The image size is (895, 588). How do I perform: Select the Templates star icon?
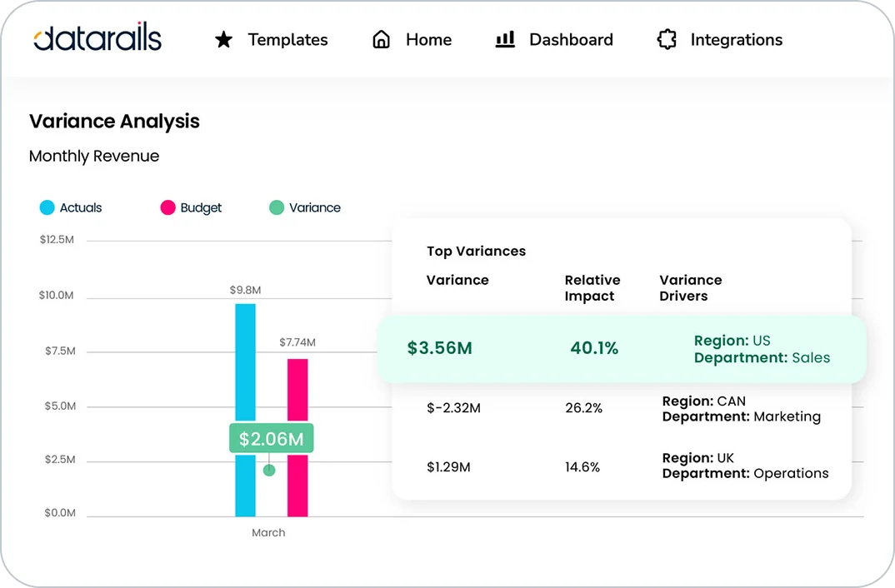[223, 39]
